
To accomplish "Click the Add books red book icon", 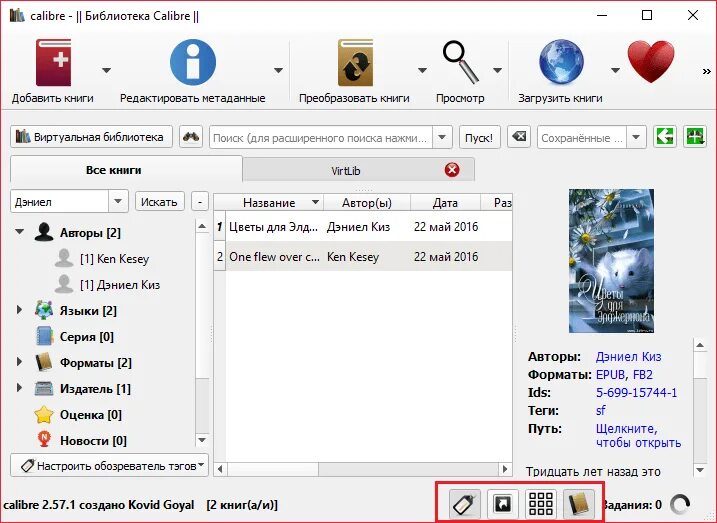I will click(54, 63).
